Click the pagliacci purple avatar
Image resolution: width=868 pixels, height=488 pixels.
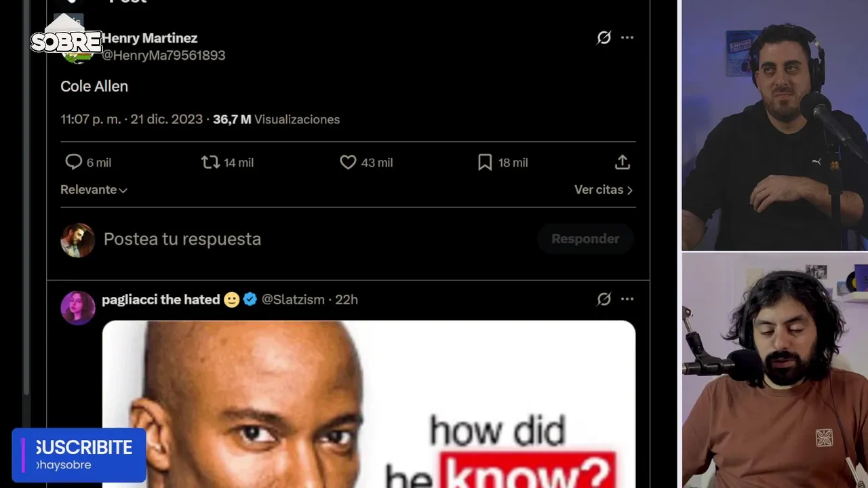pyautogui.click(x=77, y=308)
